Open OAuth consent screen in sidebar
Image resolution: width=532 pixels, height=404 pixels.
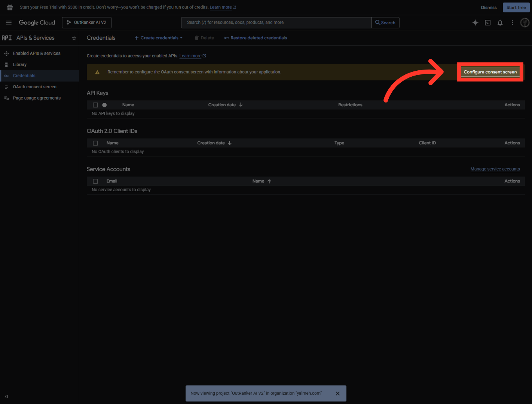tap(34, 87)
